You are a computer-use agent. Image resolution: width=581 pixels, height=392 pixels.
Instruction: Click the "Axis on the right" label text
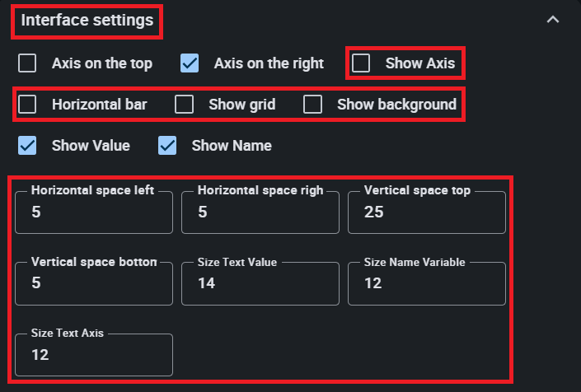click(269, 63)
